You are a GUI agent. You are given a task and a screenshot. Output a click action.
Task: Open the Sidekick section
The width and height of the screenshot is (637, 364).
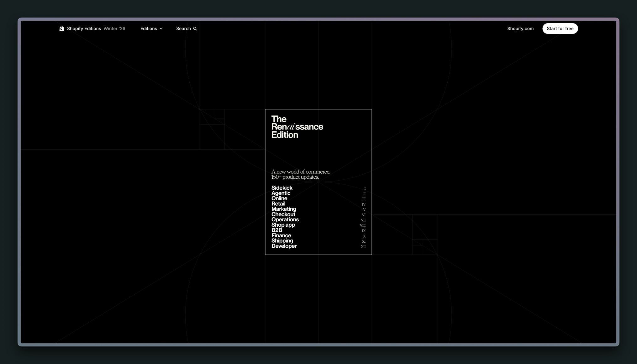coord(282,188)
